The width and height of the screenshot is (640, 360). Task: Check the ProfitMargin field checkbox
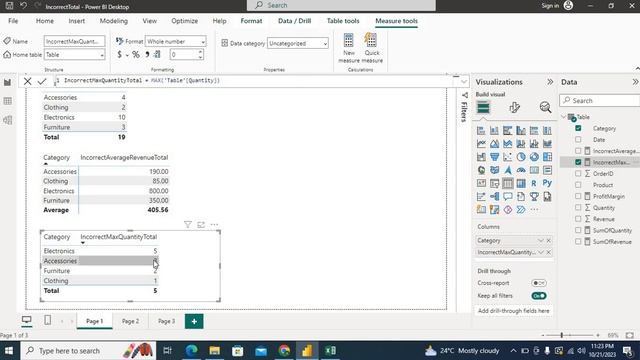pyautogui.click(x=578, y=196)
